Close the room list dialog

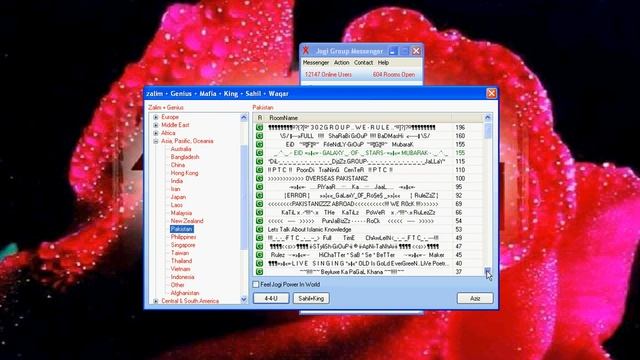click(x=491, y=93)
